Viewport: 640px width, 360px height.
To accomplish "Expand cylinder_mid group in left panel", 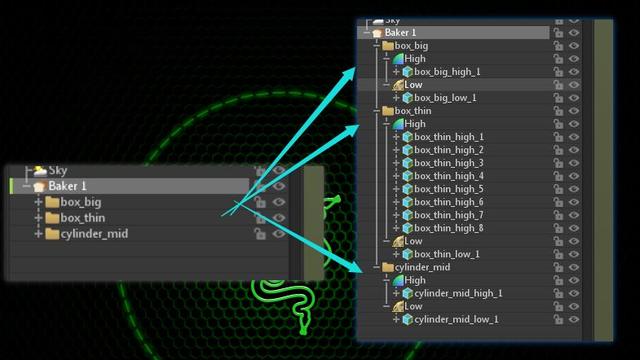I will pyautogui.click(x=38, y=234).
